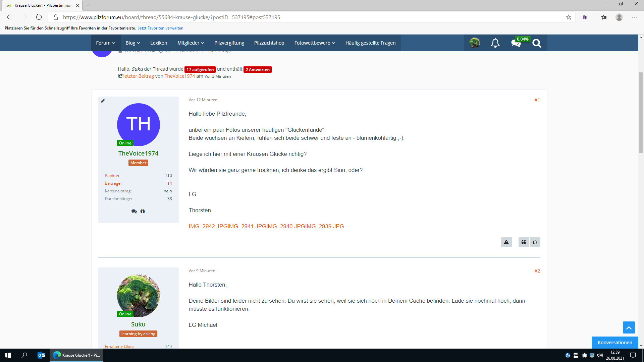
Task: Open the conversations speech bubble icon
Action: pyautogui.click(x=516, y=43)
